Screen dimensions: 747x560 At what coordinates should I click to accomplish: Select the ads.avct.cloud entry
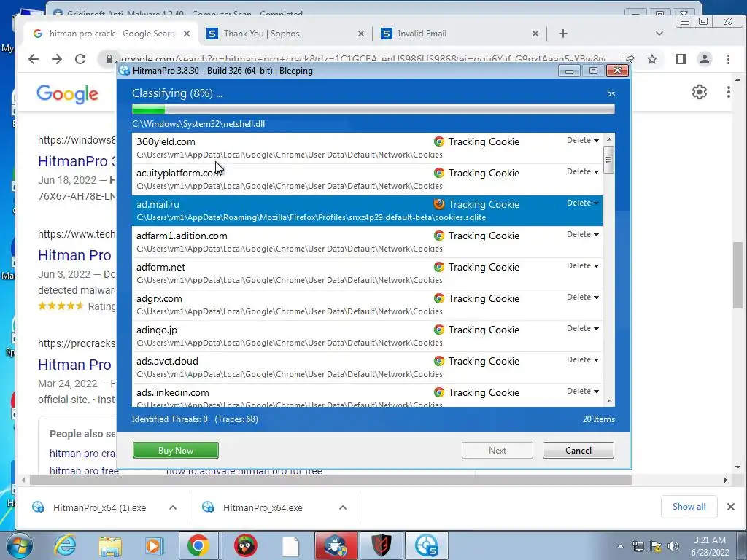368,367
